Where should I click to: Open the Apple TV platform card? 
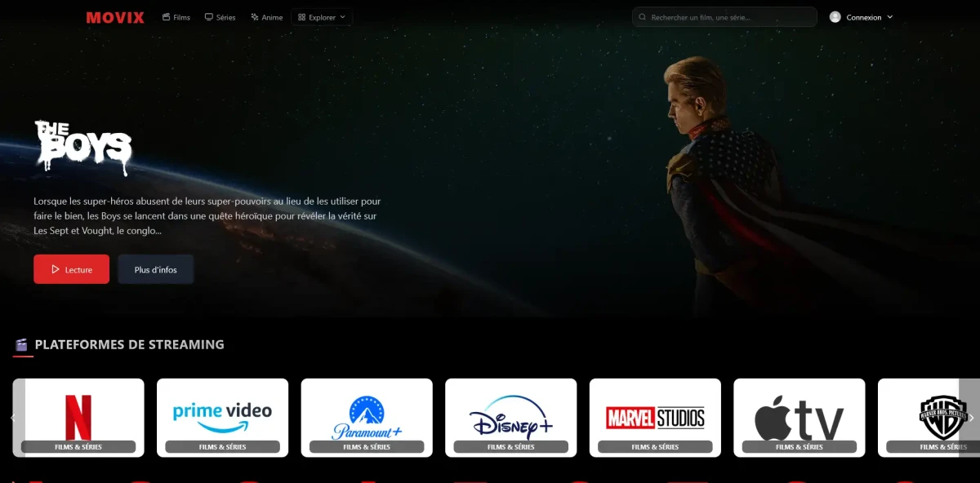[799, 418]
